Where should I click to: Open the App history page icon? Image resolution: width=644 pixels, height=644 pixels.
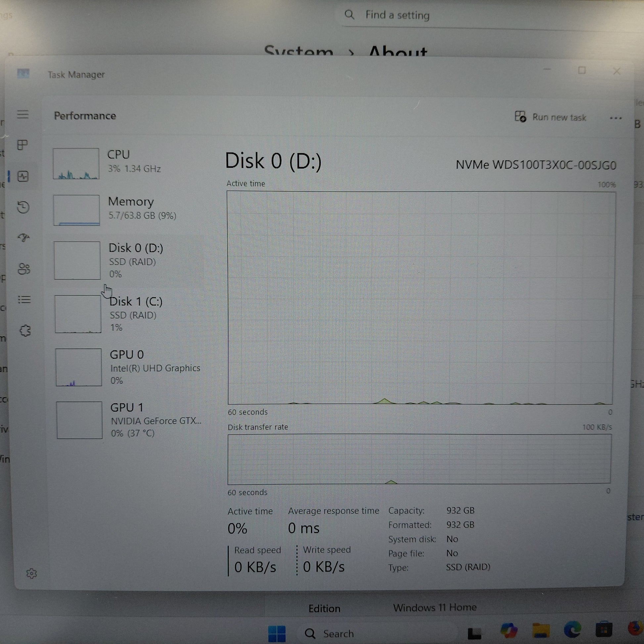tap(23, 207)
